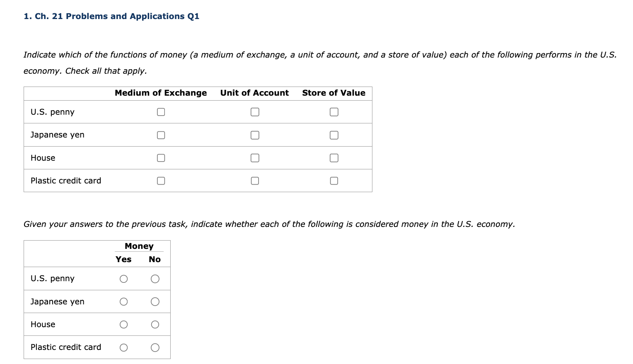The height and width of the screenshot is (364, 633).
Task: Check Unit of Account for Japanese yen
Action: tap(255, 135)
